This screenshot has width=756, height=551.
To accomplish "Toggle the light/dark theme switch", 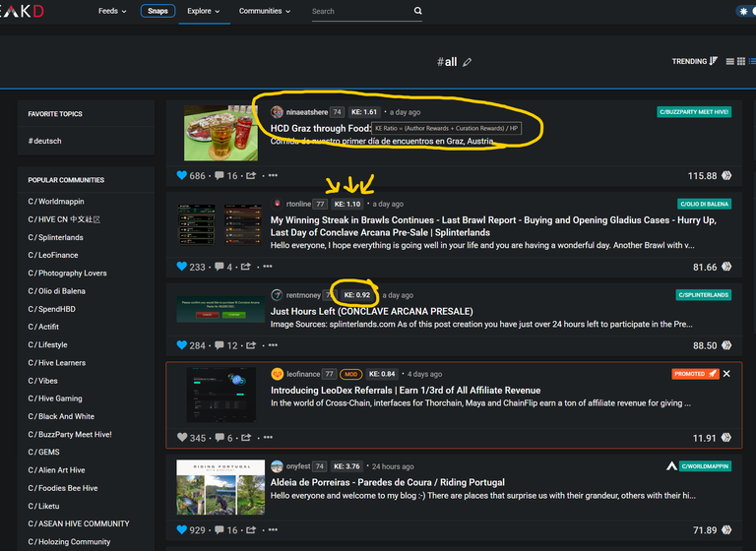I will pyautogui.click(x=746, y=11).
